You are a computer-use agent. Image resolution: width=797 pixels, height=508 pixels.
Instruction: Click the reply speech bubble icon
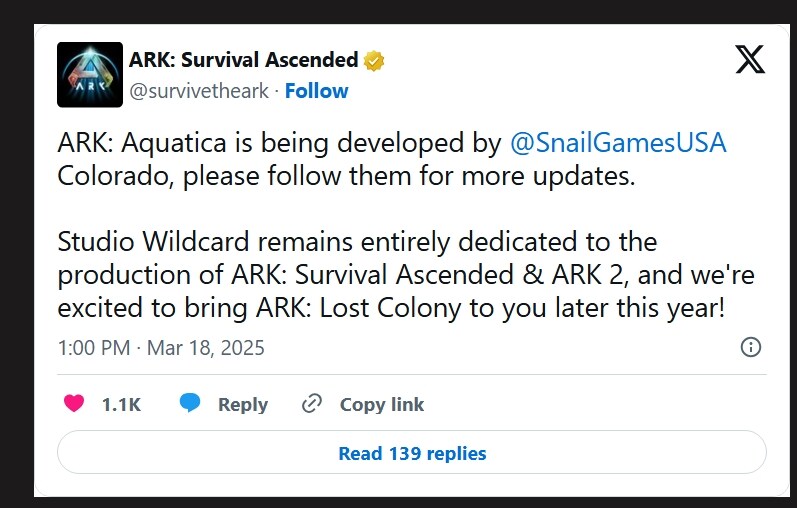pyautogui.click(x=190, y=404)
